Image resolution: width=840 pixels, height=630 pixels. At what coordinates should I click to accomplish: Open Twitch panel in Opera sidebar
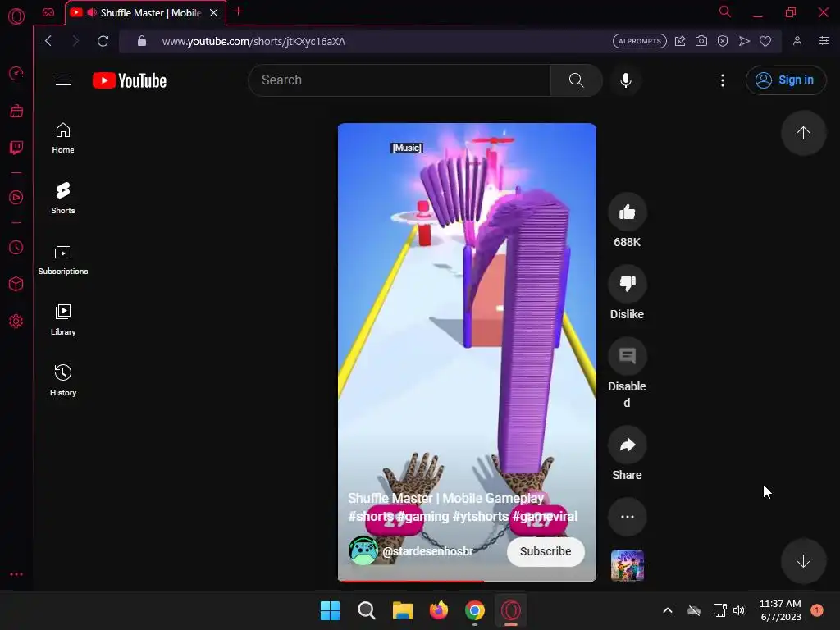coord(16,148)
